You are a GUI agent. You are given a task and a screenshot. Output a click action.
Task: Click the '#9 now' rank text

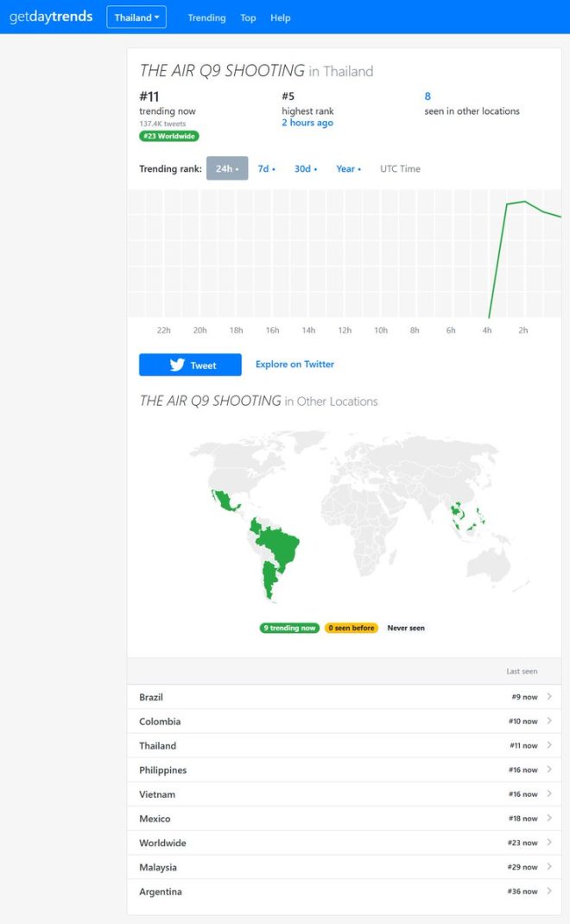524,697
